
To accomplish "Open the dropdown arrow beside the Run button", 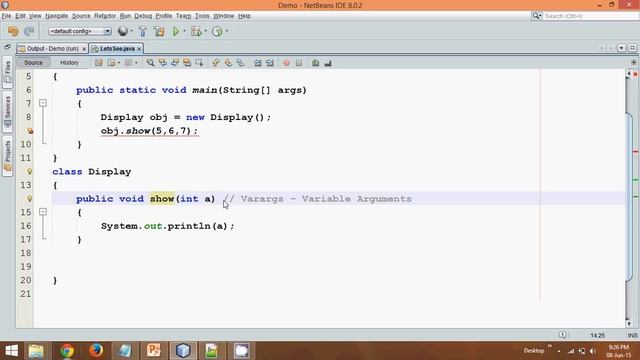I will tap(184, 31).
